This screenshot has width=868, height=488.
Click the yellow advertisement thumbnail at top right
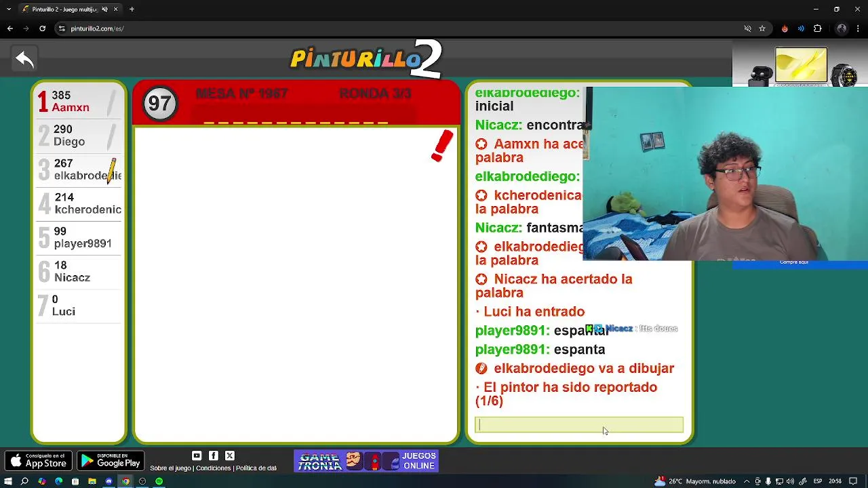click(x=801, y=65)
